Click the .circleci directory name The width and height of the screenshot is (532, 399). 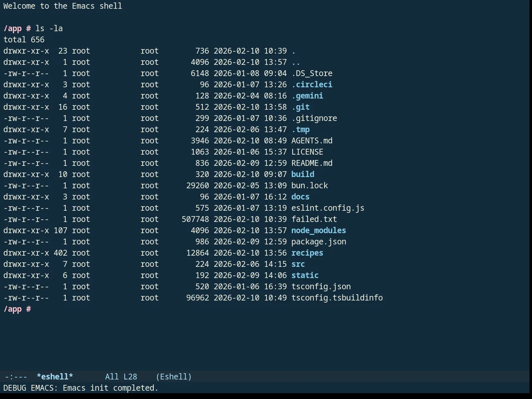[312, 84]
